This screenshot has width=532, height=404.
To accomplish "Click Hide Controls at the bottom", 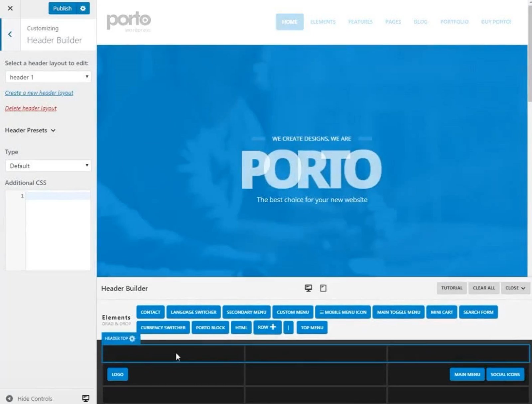I will [35, 398].
